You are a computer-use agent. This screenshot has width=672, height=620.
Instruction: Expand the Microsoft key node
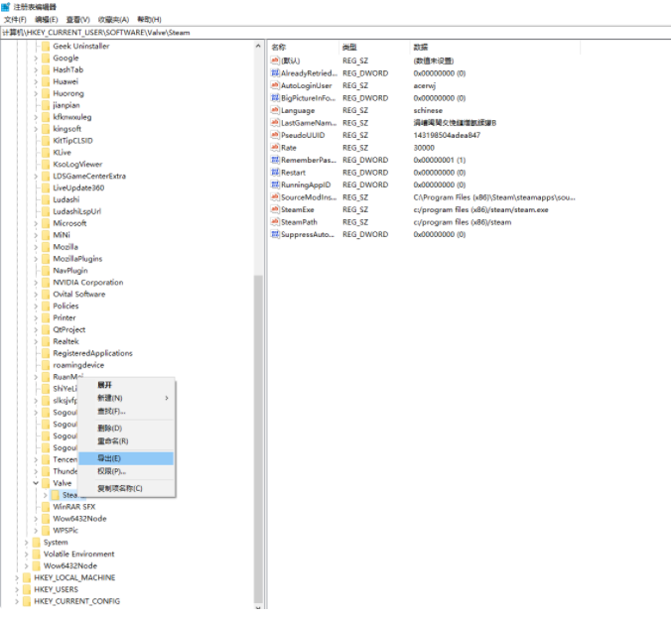click(x=36, y=223)
